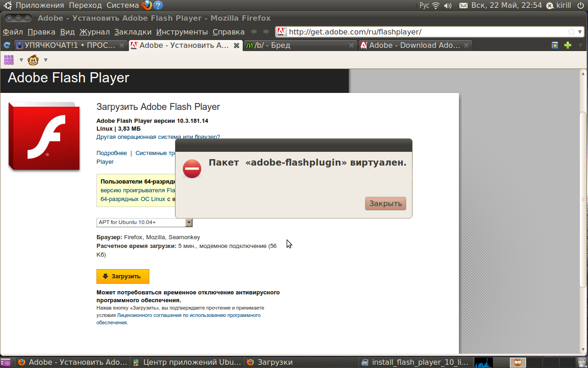Open the dropdown arrow next to purple grid icon
Screen dimensions: 588x368
(x=21, y=60)
